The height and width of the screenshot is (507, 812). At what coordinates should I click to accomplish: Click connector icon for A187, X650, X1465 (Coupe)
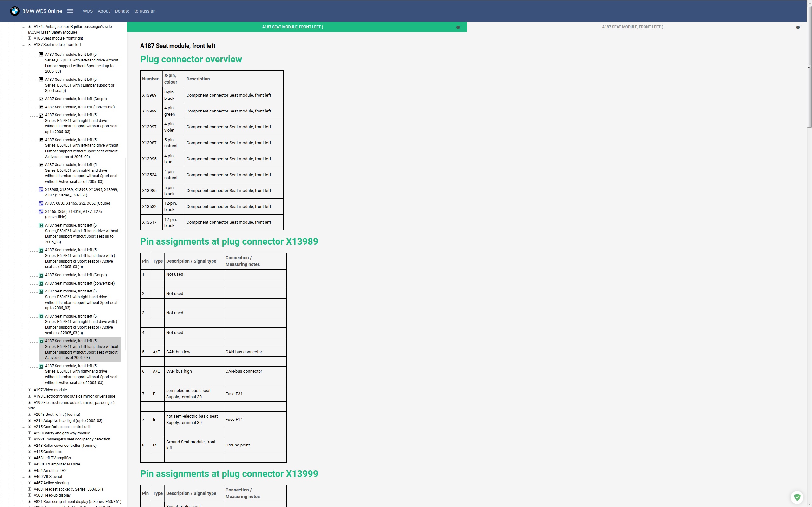41,203
